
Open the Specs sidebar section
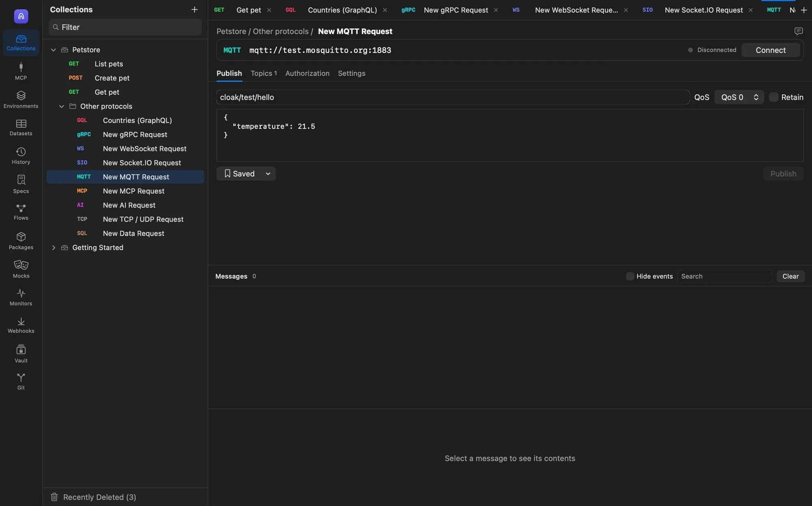click(x=21, y=184)
